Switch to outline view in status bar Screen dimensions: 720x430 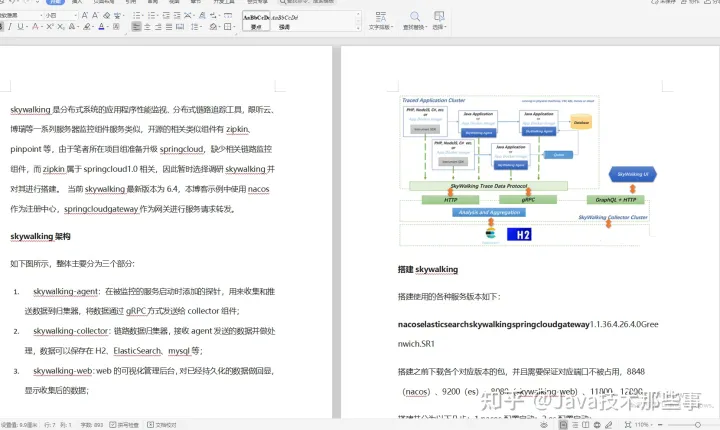[575, 425]
